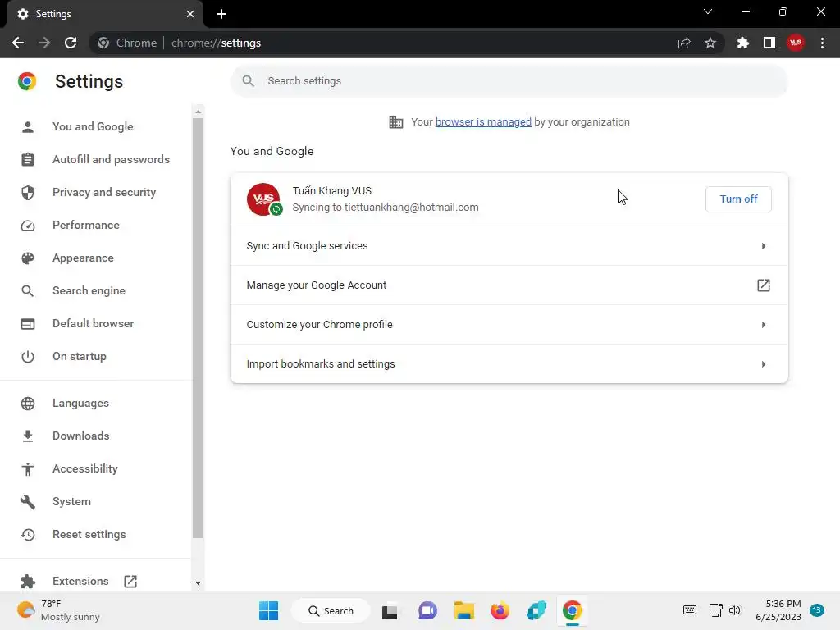Screen dimensions: 840x630
Task: Expand Import bookmarks and settings
Action: (509, 363)
